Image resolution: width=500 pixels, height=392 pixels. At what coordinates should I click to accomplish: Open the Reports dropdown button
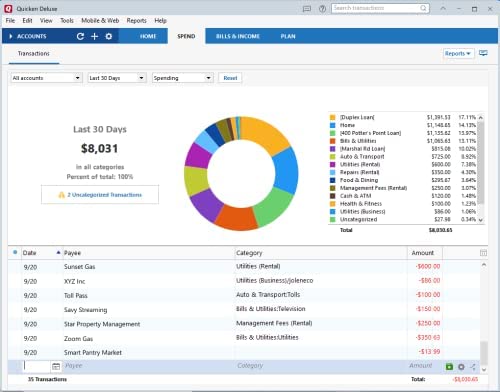[458, 53]
